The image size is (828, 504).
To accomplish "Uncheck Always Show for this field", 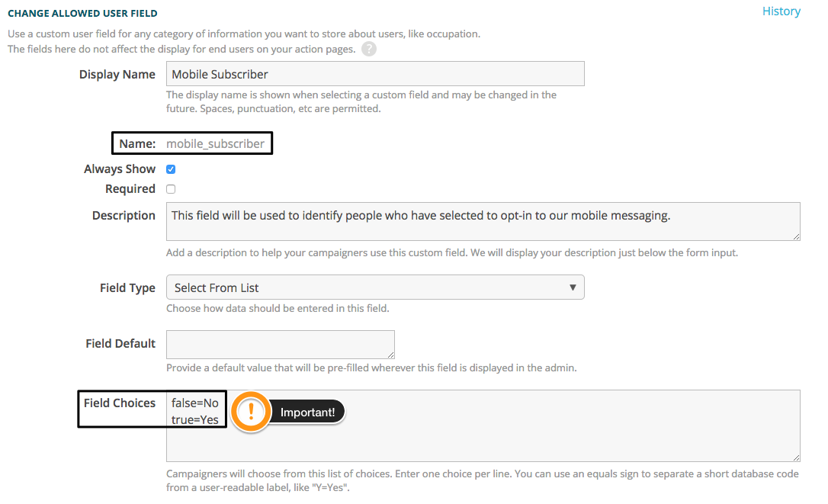I will (171, 169).
